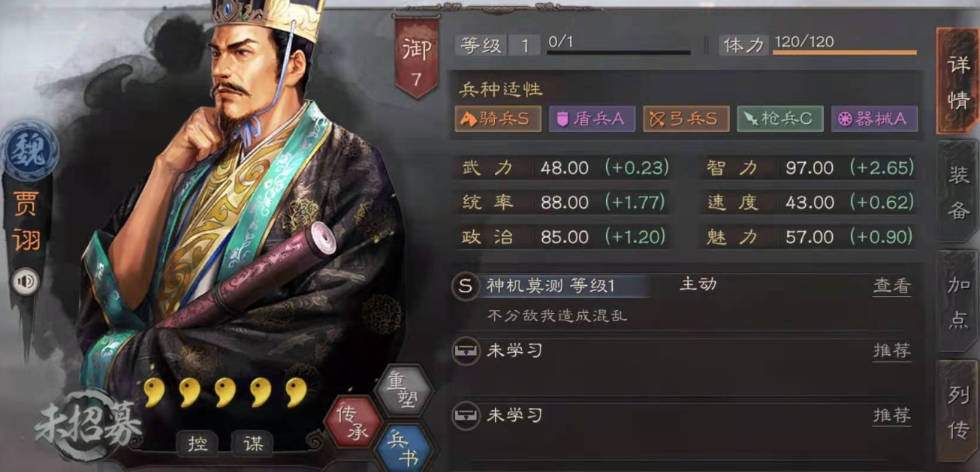The image size is (980, 472).
Task: Click 推荐 for first unlearned skill slot
Action: tap(892, 350)
